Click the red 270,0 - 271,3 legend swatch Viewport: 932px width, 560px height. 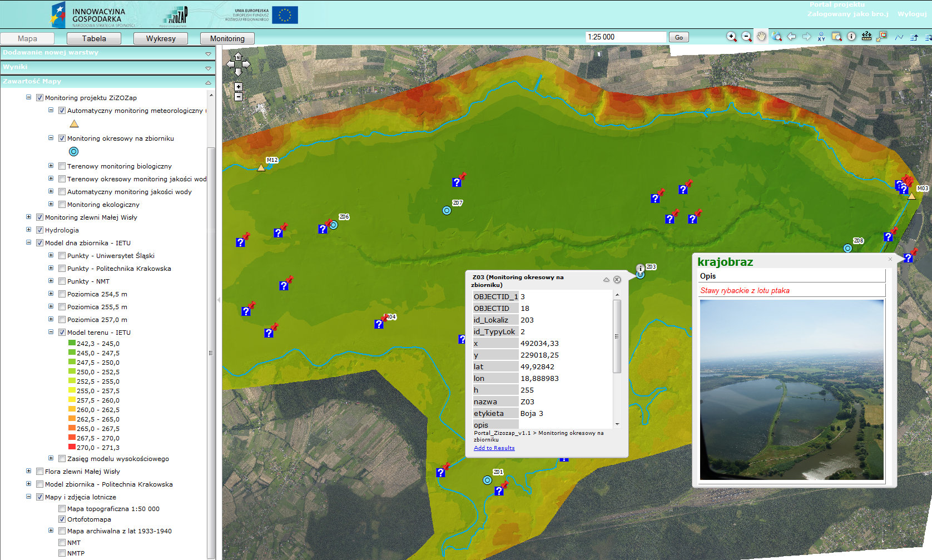click(x=72, y=447)
